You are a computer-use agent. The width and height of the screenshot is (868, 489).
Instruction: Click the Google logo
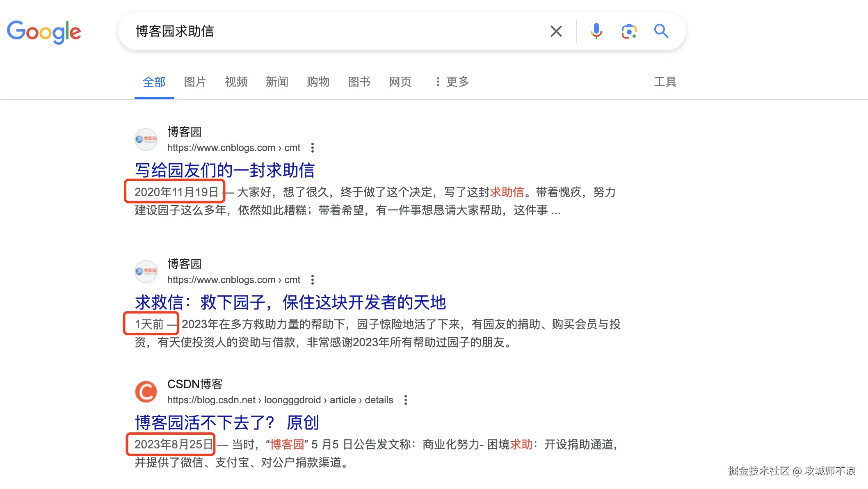44,32
